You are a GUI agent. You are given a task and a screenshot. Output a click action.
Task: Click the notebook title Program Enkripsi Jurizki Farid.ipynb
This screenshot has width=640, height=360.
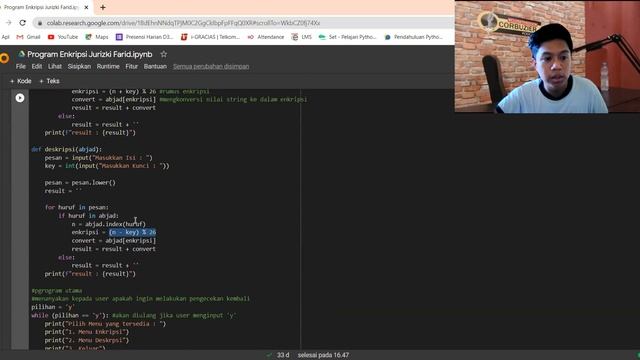[x=89, y=54]
